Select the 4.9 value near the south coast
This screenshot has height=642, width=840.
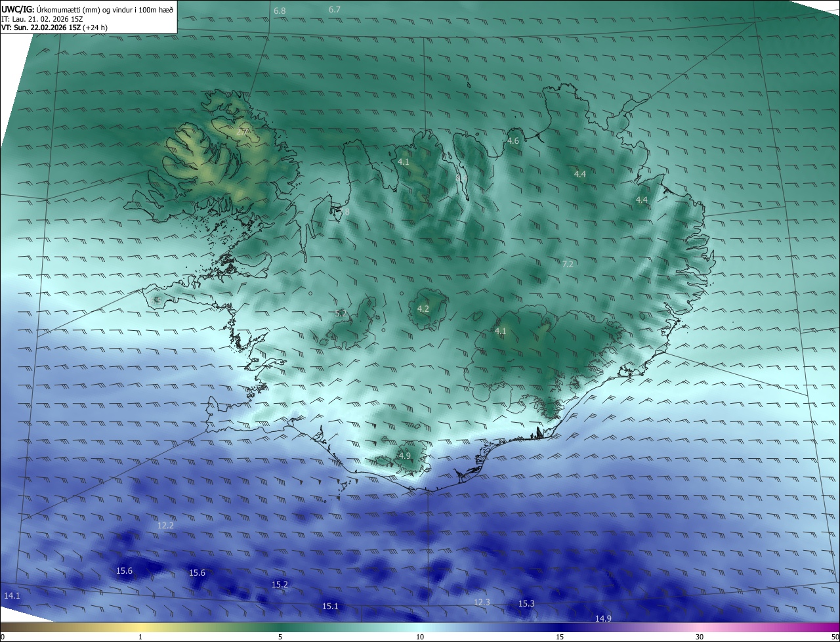405,456
